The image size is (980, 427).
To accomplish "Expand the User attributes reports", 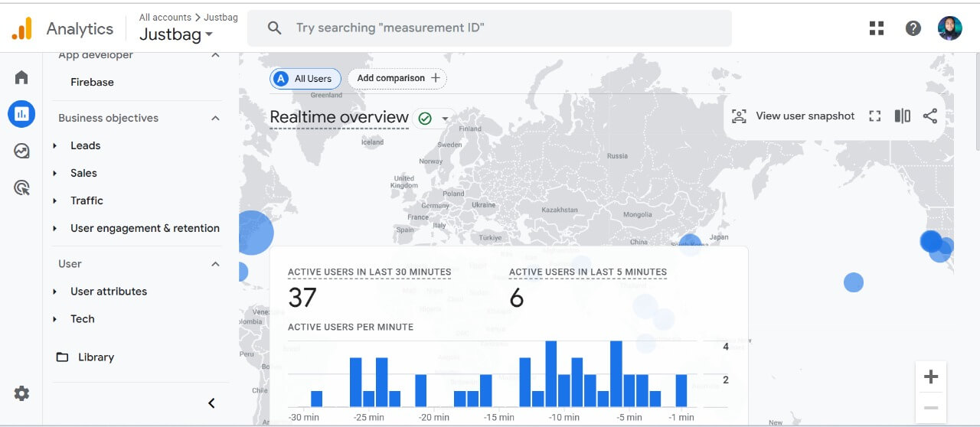I will click(x=55, y=292).
